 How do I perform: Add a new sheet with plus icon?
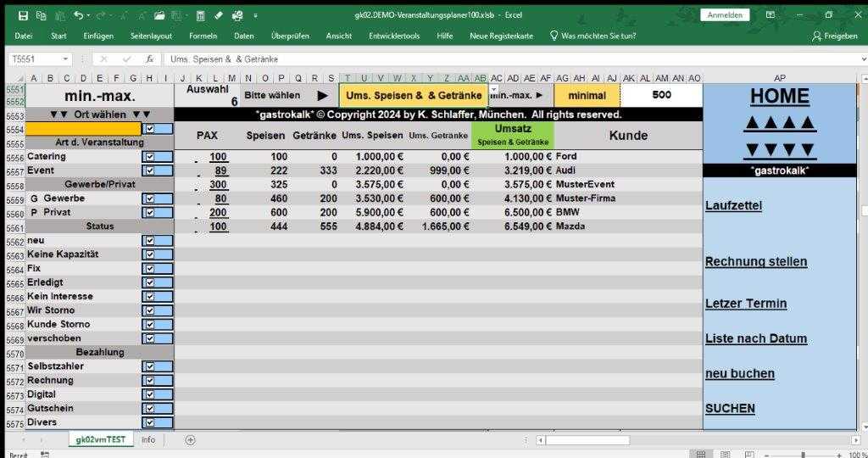[x=190, y=439]
